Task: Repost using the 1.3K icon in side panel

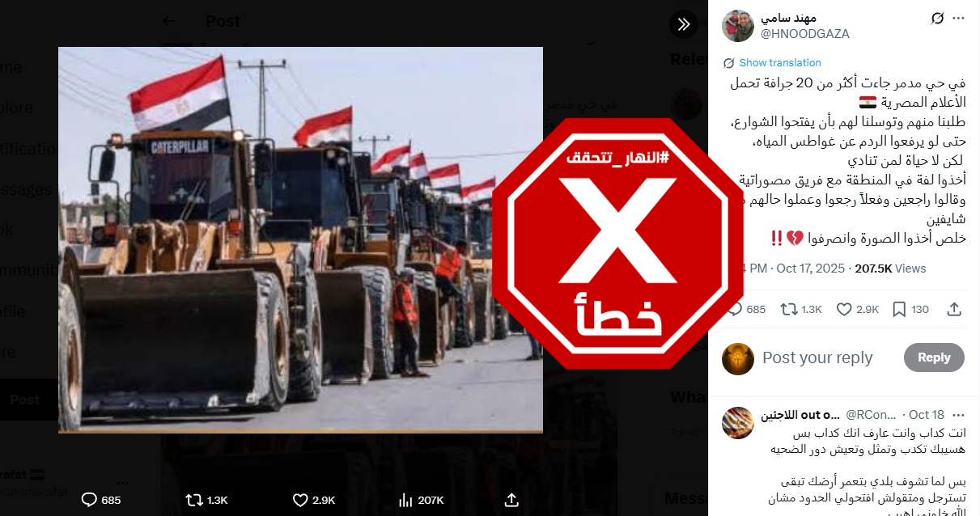Action: click(x=801, y=309)
